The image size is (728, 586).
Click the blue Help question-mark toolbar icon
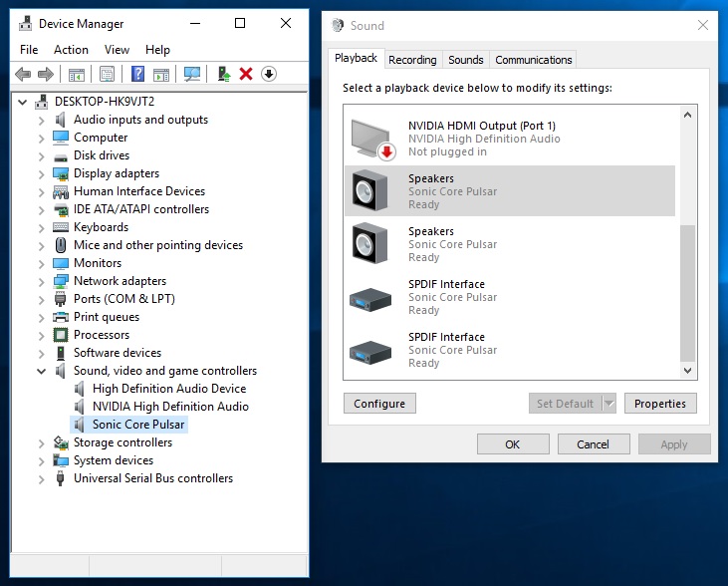(x=137, y=74)
